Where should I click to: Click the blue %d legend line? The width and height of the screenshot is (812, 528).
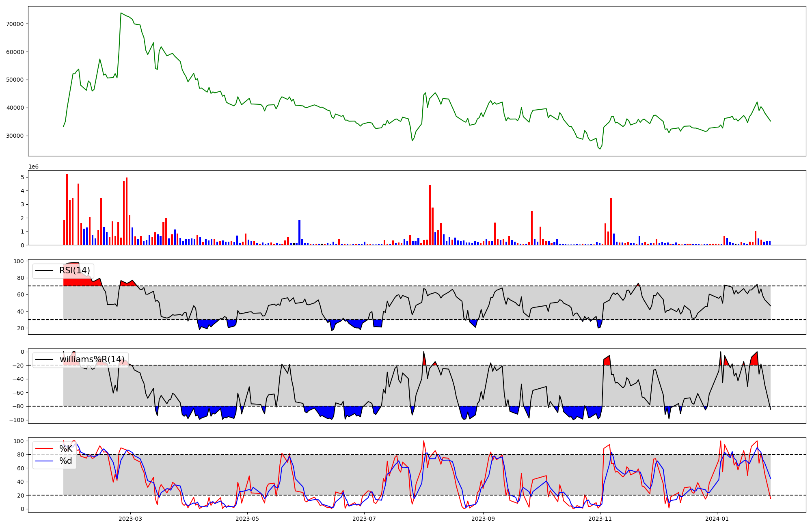pyautogui.click(x=44, y=461)
